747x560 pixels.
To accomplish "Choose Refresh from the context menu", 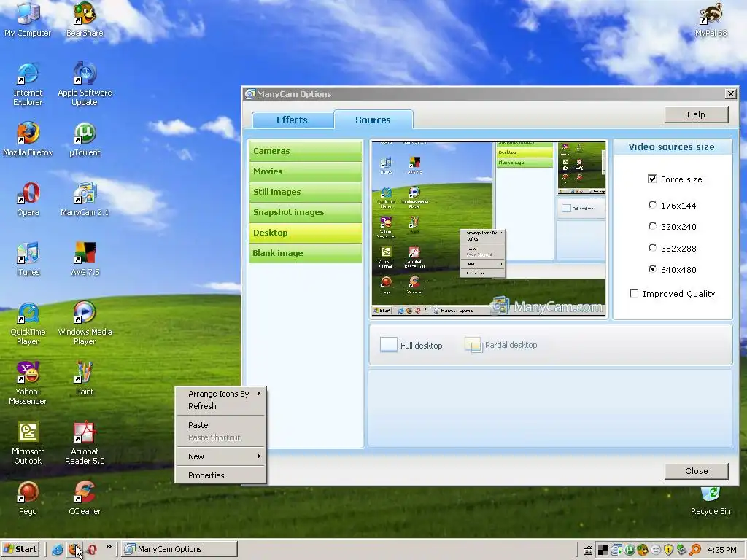I will [220, 406].
